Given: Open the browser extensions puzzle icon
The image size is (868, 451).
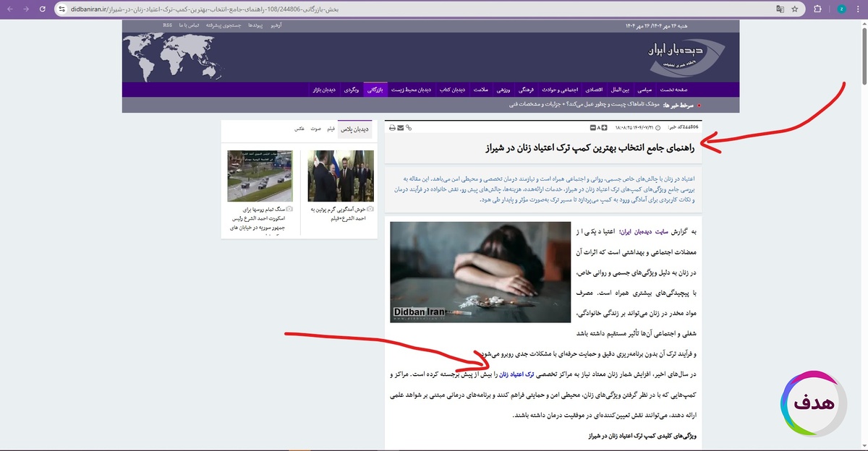Looking at the screenshot, I should (818, 9).
